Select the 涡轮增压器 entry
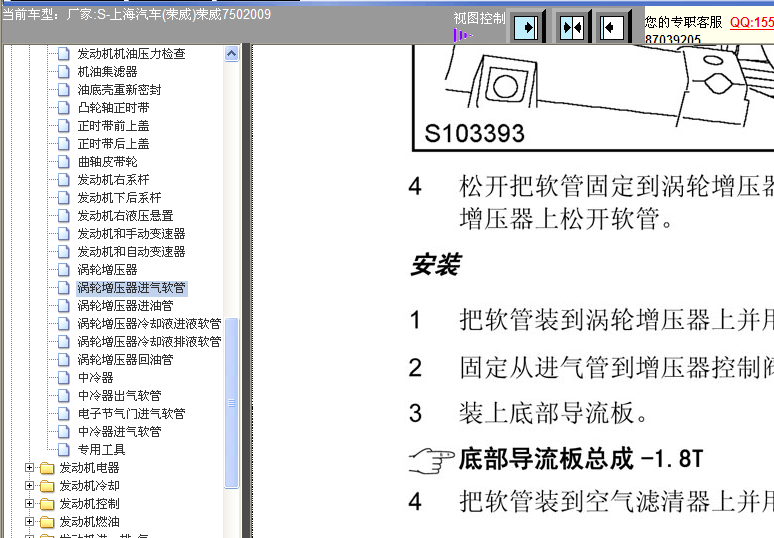The height and width of the screenshot is (538, 774). tap(108, 270)
